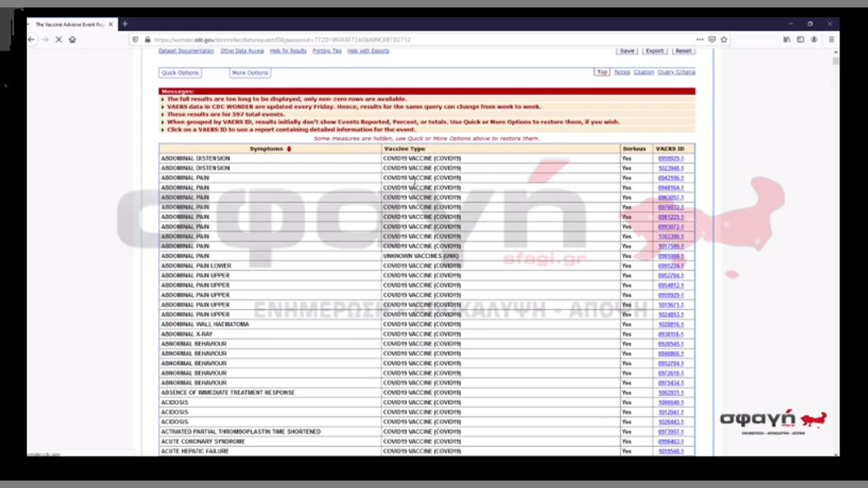Image resolution: width=868 pixels, height=488 pixels.
Task: Click in the browser URL address bar
Action: pos(407,39)
